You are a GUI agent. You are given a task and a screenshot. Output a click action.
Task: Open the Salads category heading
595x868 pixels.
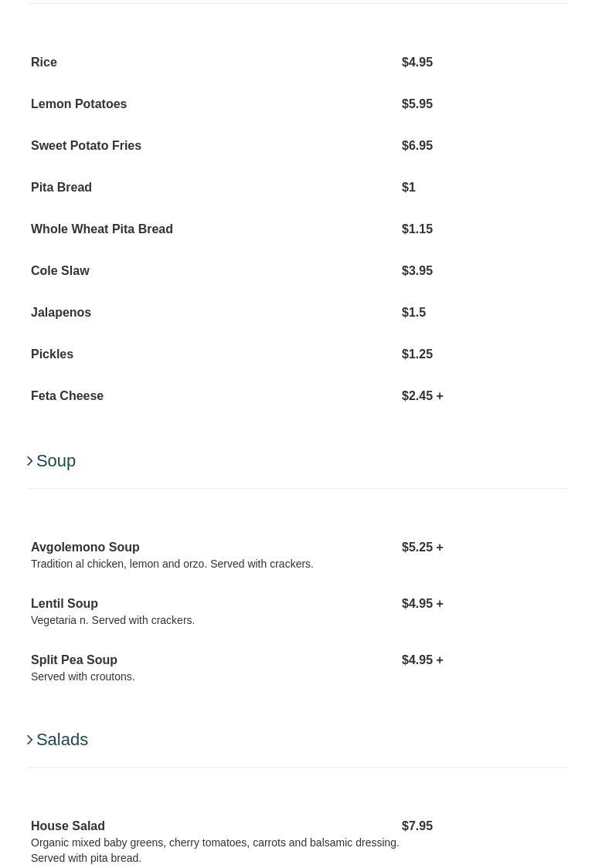pyautogui.click(x=62, y=740)
